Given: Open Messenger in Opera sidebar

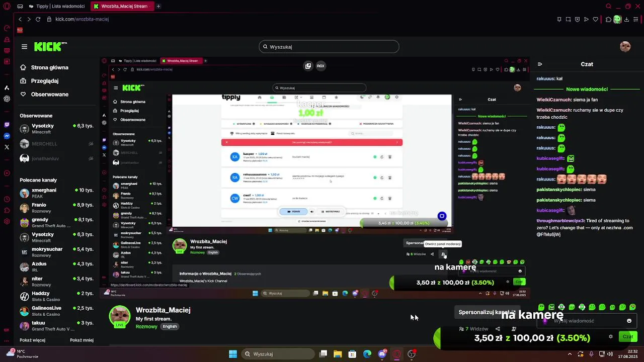Looking at the screenshot, I should tap(7, 136).
